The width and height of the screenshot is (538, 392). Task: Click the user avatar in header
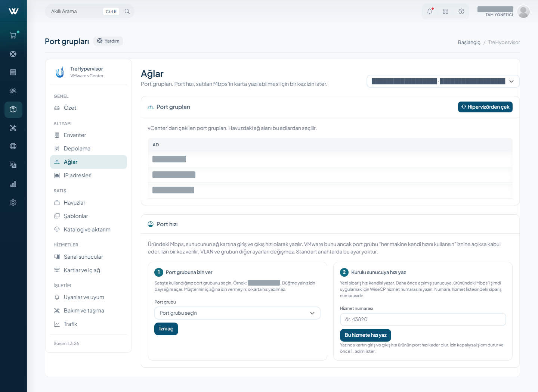pos(523,12)
